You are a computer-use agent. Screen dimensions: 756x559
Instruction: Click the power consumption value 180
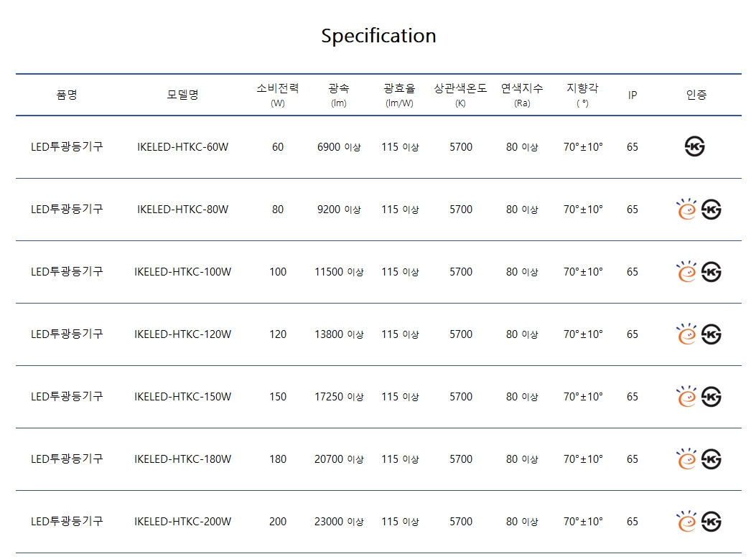[x=278, y=459]
